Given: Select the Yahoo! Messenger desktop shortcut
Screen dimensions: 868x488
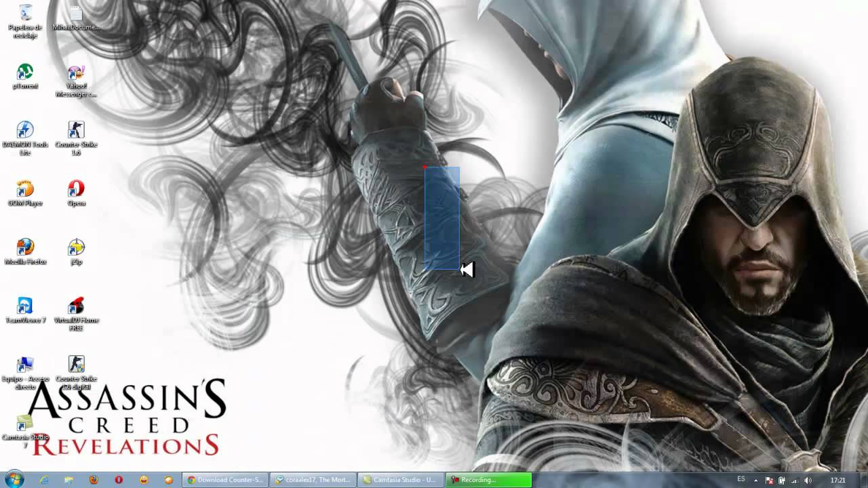Looking at the screenshot, I should [x=76, y=81].
